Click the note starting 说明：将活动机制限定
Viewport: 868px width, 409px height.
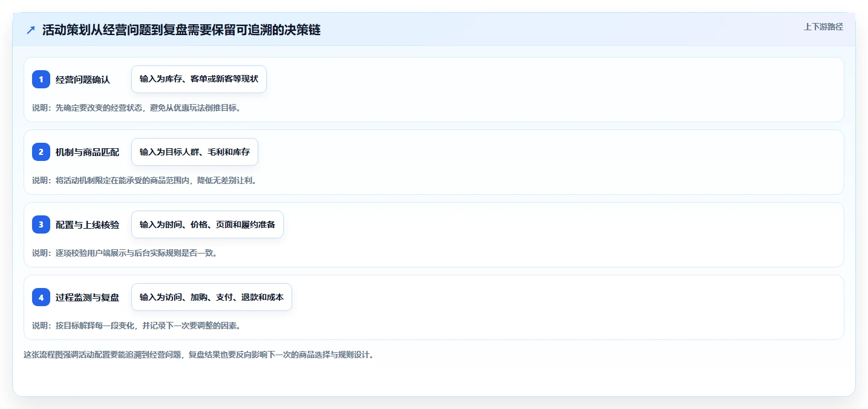coord(145,180)
